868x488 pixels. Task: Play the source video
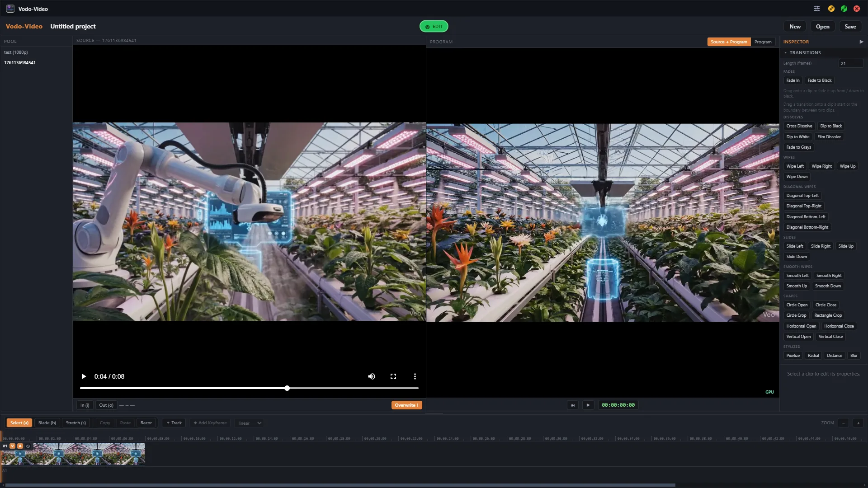(84, 376)
